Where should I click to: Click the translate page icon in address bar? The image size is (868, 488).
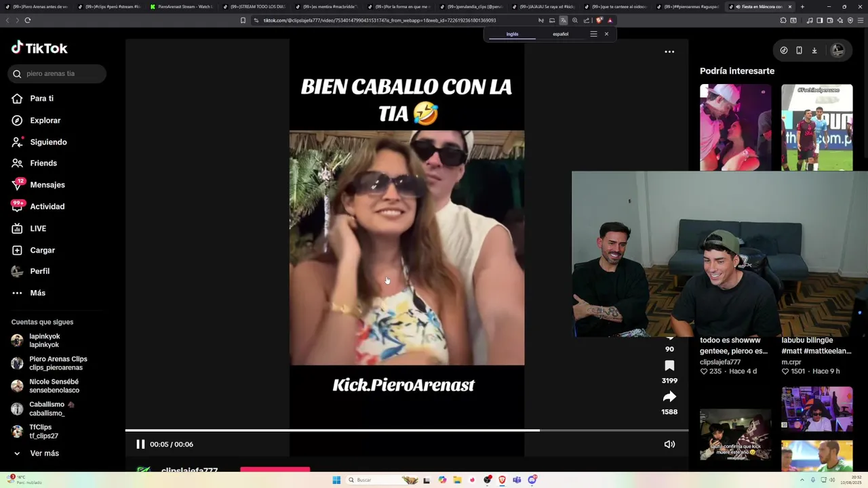563,20
